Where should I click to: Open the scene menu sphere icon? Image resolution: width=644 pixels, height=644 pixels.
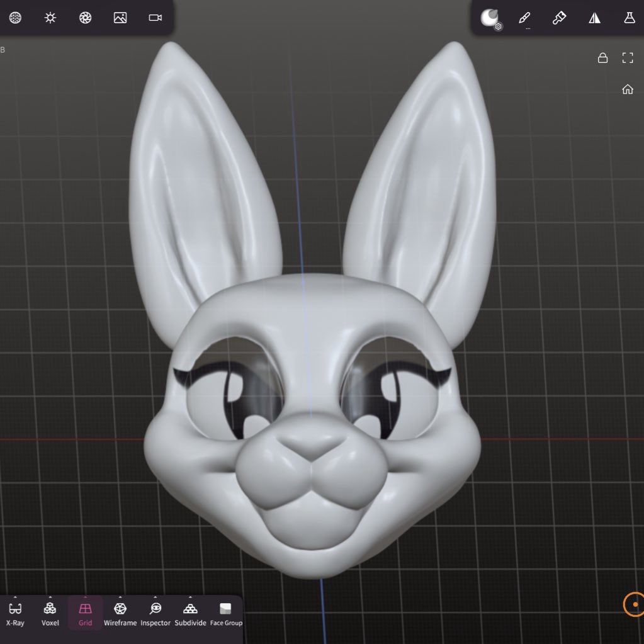pyautogui.click(x=16, y=18)
